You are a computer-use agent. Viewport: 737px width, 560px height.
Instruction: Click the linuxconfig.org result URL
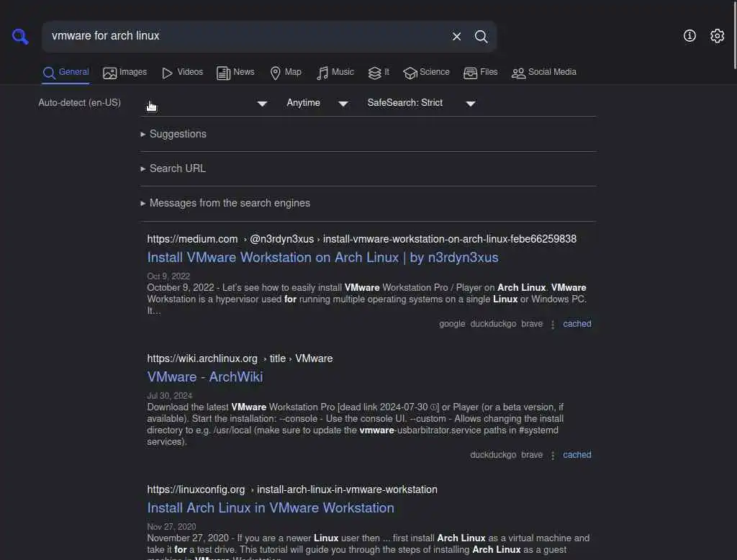tap(292, 489)
